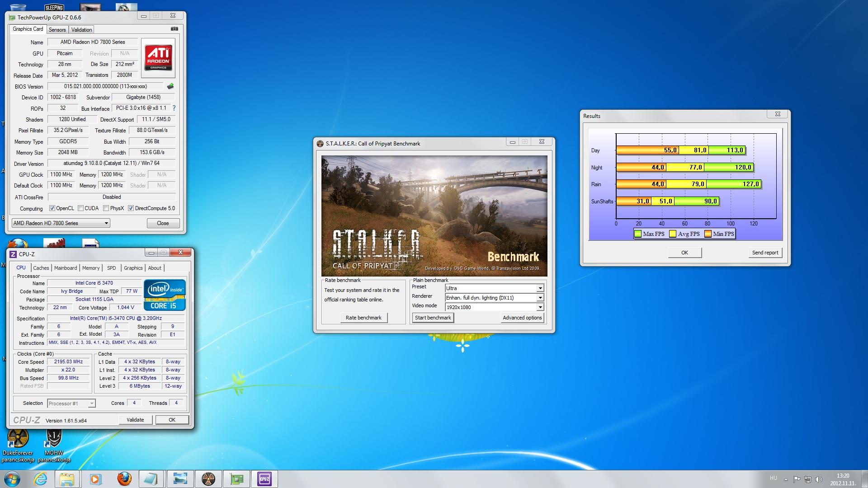The height and width of the screenshot is (488, 868).
Task: Click the BIOS save chip icon in GPU-Z
Action: click(170, 86)
